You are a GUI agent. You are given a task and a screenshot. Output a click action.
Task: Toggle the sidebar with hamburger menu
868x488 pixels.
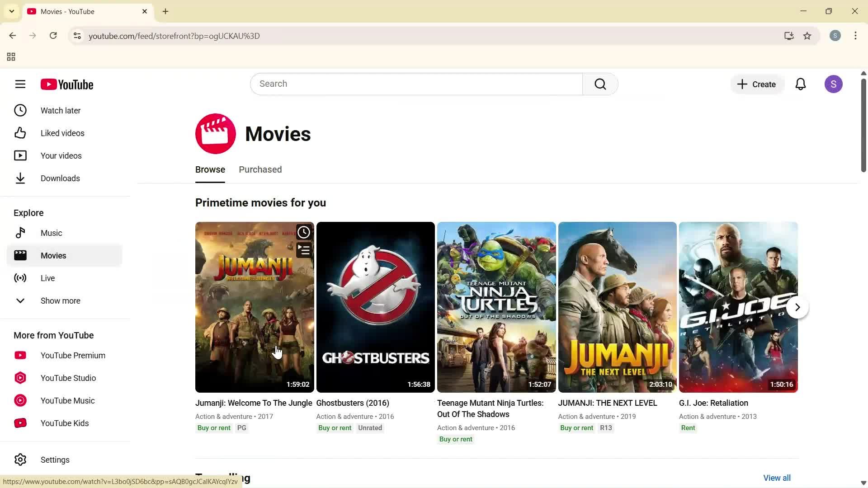(20, 84)
